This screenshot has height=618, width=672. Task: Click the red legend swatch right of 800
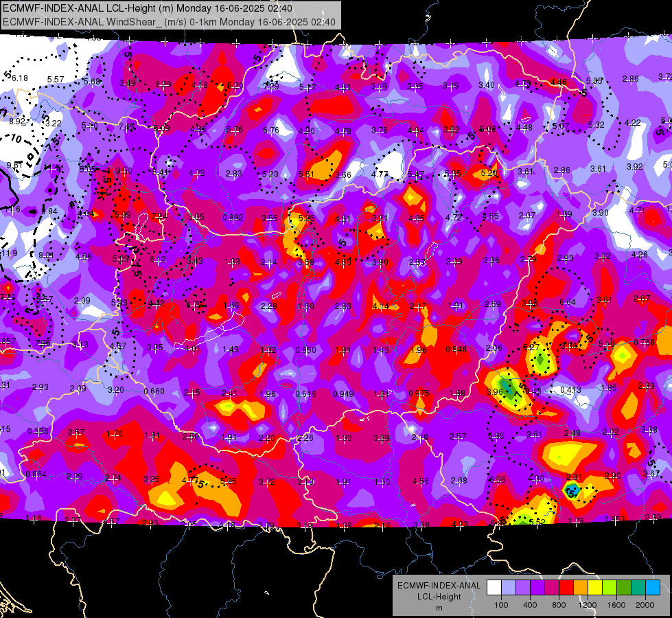(566, 587)
